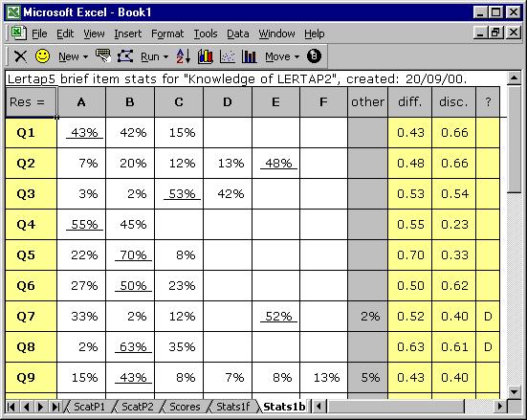The width and height of the screenshot is (527, 420).
Task: Open the Data menu
Action: [x=237, y=33]
